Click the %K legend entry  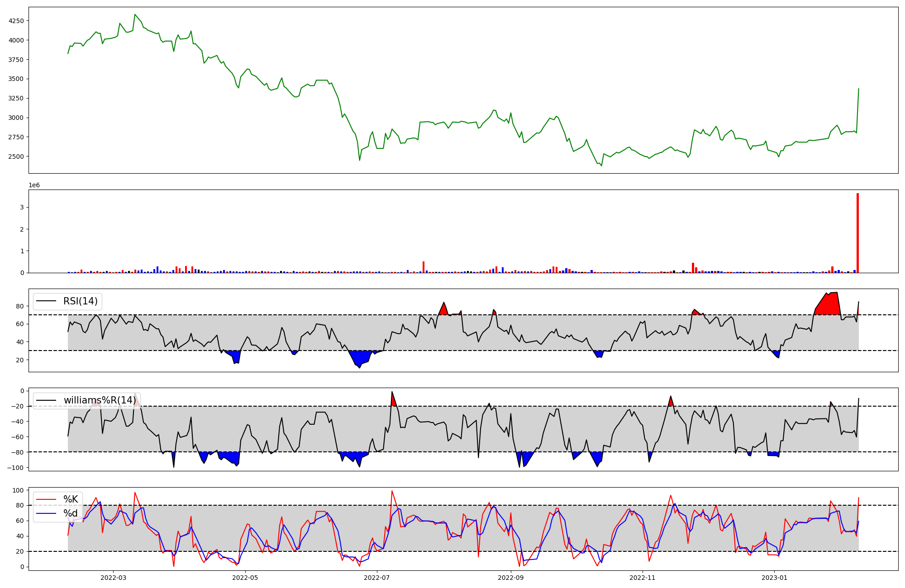click(71, 499)
